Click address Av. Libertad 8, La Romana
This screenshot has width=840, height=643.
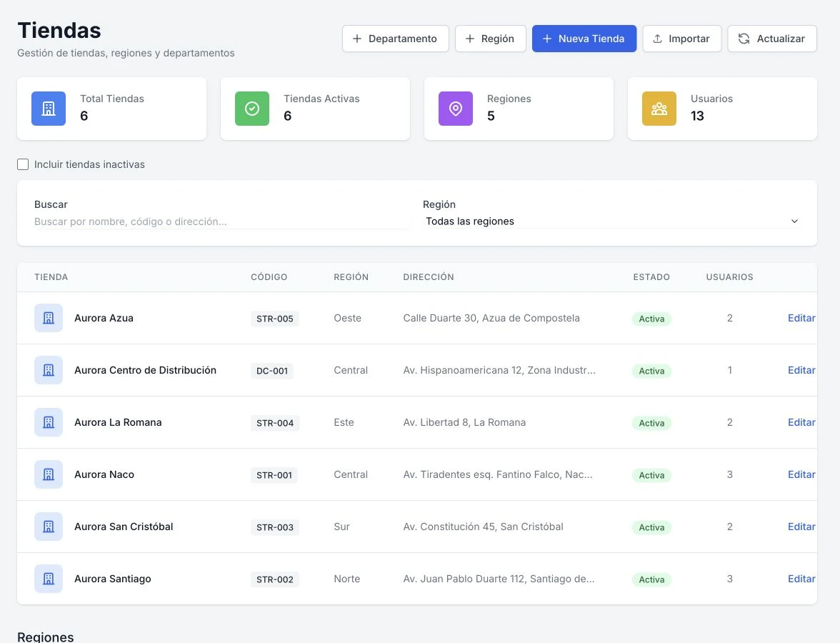464,422
